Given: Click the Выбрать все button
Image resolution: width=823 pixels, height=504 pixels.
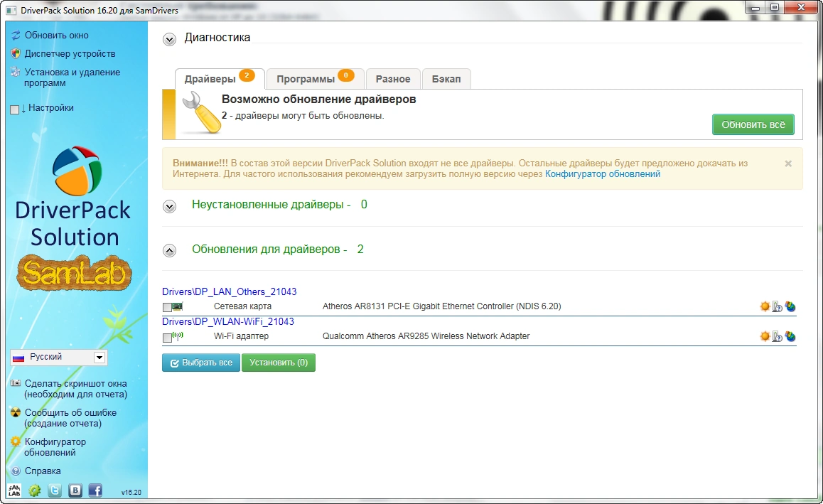Looking at the screenshot, I should click(201, 363).
